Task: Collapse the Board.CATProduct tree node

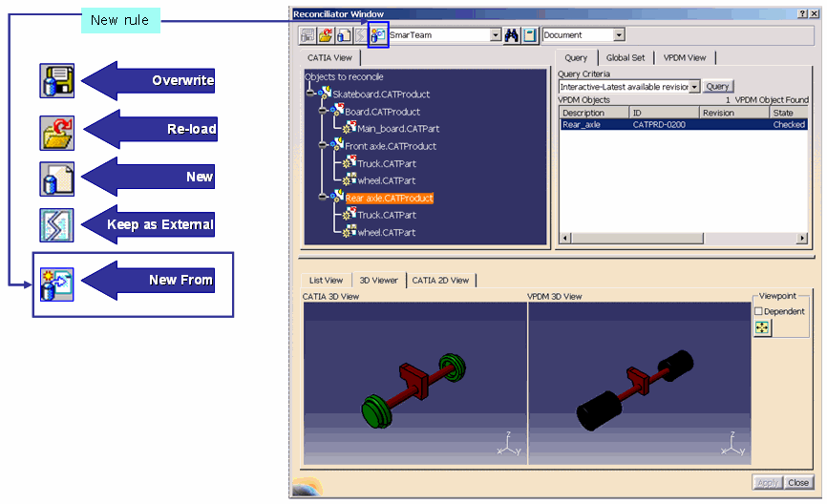Action: coord(322,112)
